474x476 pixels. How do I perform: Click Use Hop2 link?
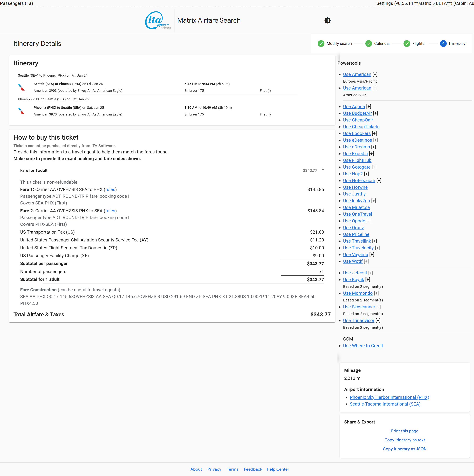coord(353,174)
